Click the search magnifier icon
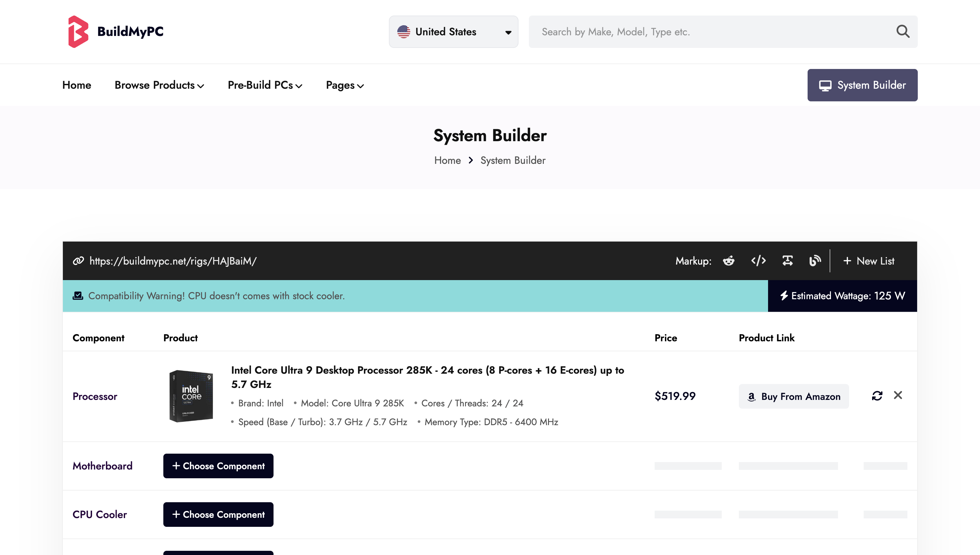This screenshot has width=980, height=555. [x=902, y=32]
